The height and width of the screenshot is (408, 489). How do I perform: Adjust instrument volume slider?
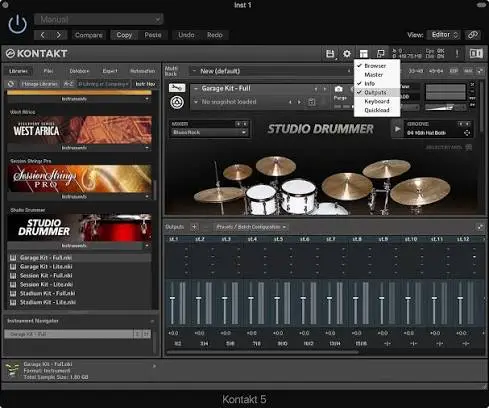tap(445, 107)
